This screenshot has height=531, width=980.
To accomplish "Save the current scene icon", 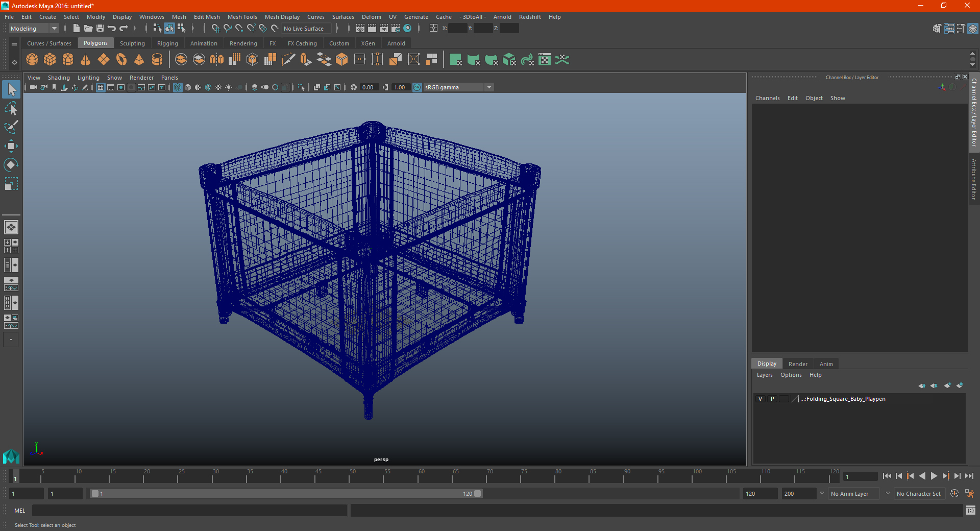I will tap(100, 28).
